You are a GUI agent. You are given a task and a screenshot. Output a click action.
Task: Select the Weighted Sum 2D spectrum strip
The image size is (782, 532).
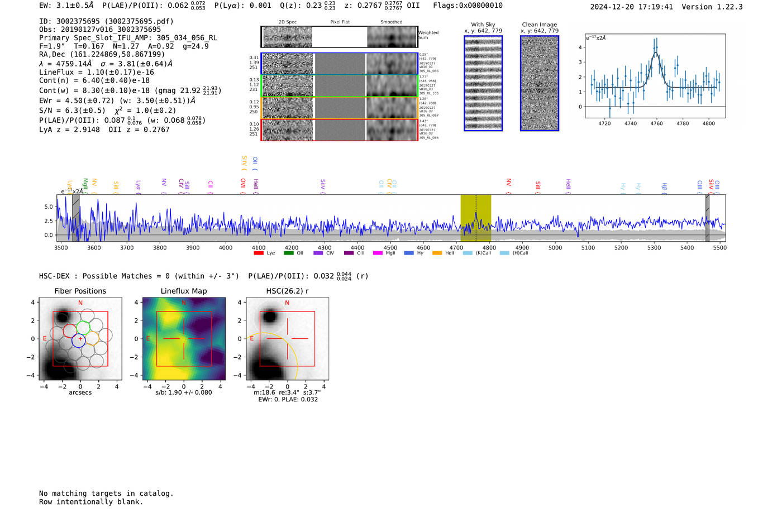point(340,37)
